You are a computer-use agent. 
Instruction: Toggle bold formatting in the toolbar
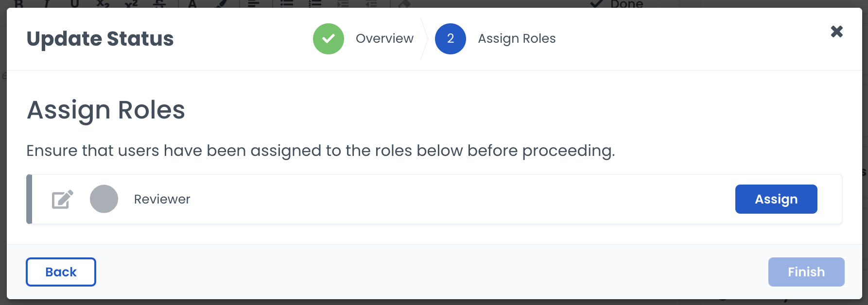[x=19, y=4]
